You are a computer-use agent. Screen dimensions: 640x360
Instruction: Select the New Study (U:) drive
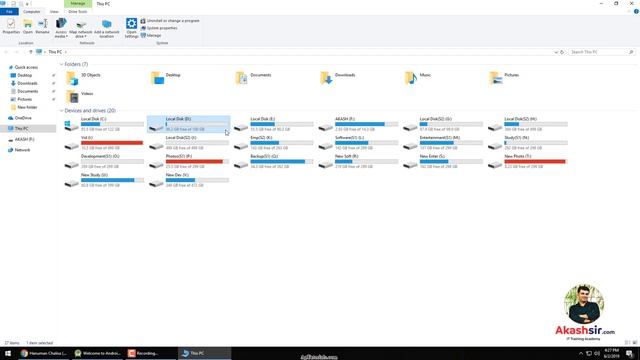tap(104, 180)
